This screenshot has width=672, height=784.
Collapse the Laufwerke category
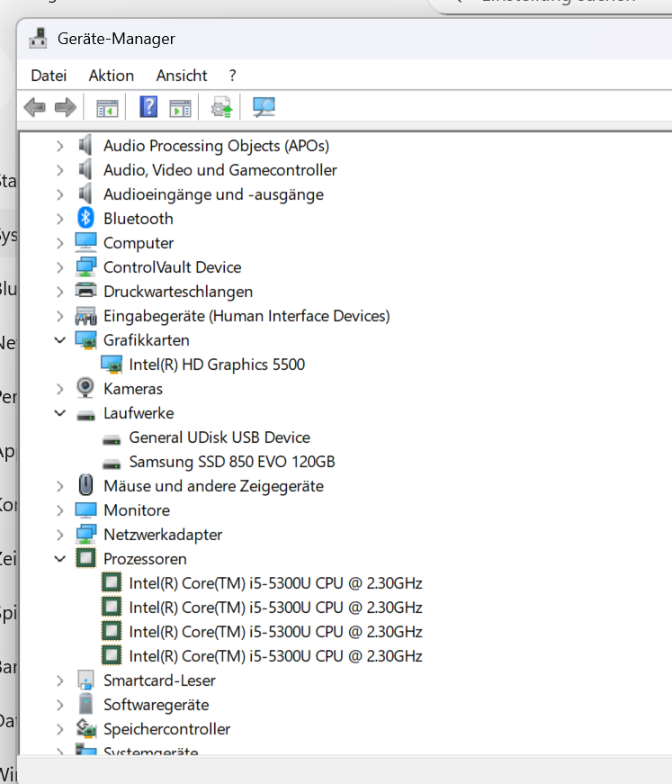point(60,413)
